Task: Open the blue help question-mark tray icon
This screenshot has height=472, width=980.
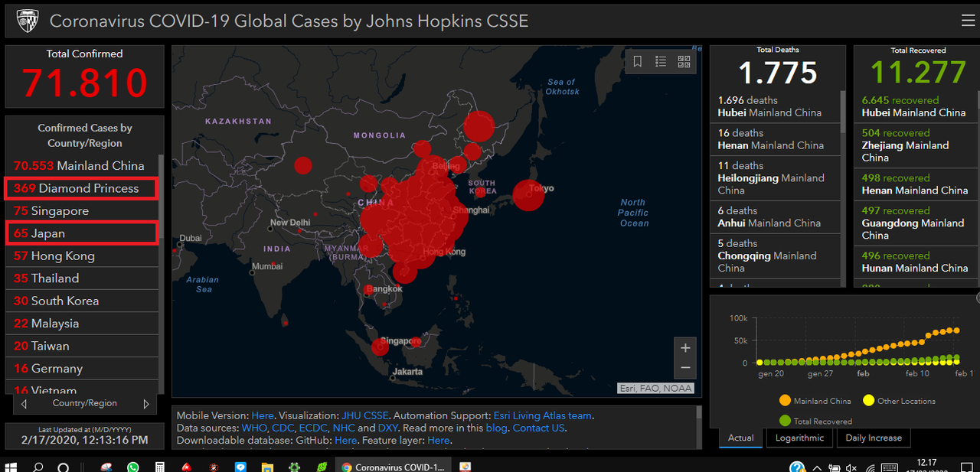Action: (x=797, y=467)
